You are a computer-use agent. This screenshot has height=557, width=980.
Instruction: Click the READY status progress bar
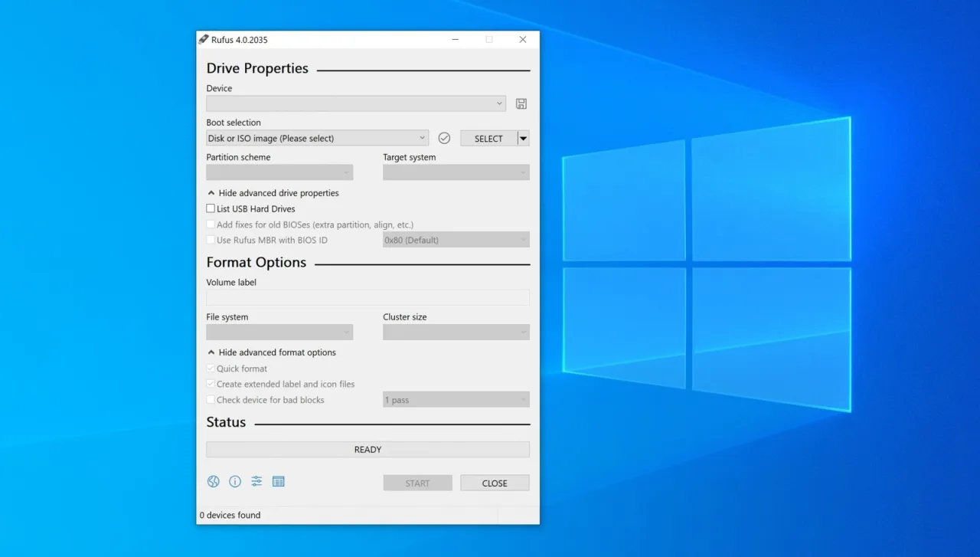click(x=367, y=449)
